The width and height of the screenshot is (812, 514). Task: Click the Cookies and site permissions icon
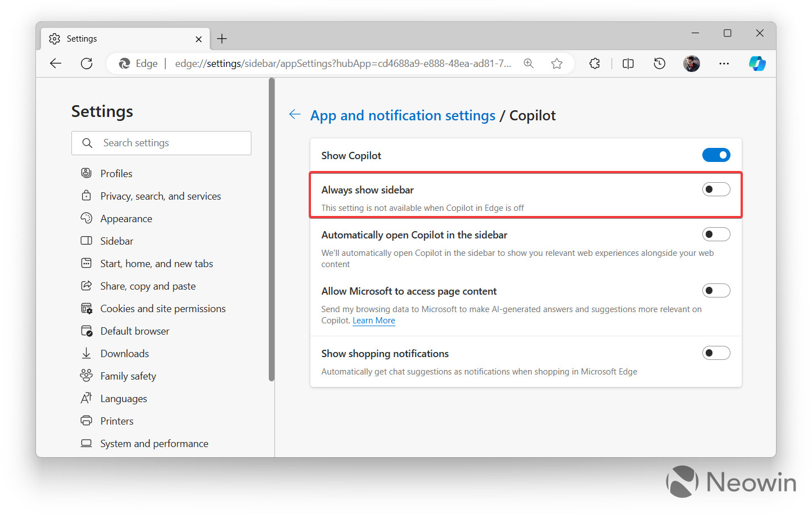(86, 308)
